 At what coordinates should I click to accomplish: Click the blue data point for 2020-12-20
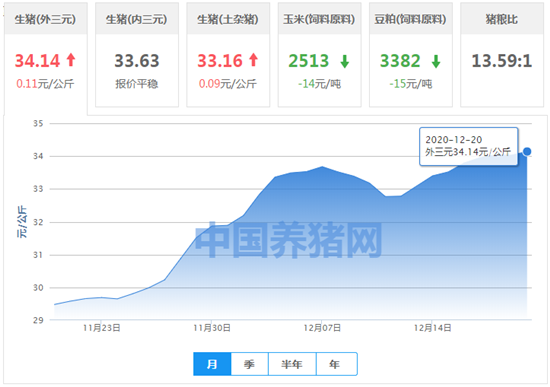click(527, 152)
